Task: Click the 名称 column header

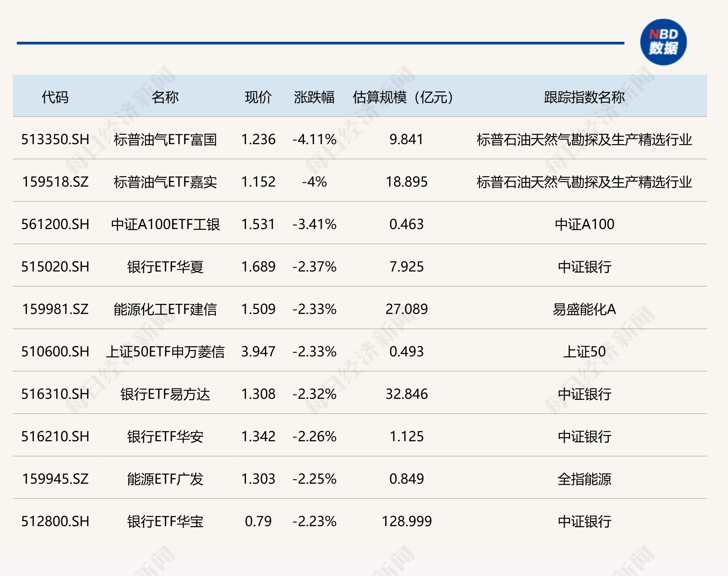Action: (165, 97)
